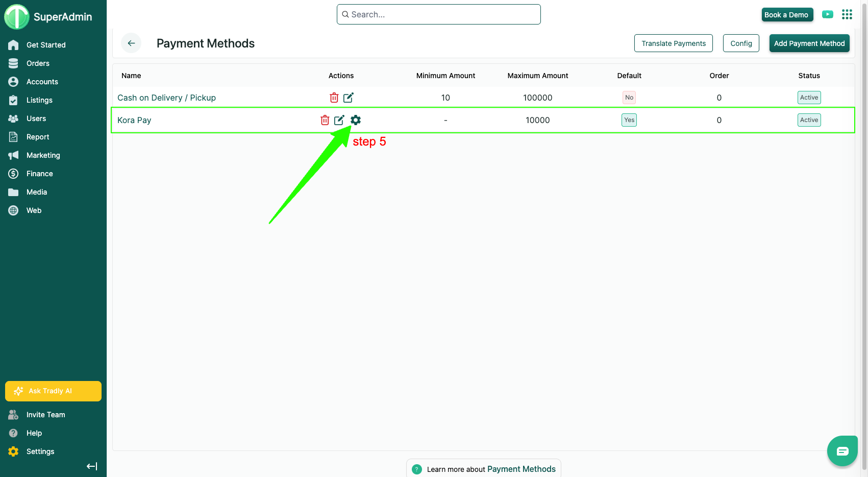868x477 pixels.
Task: Delete the Kora Pay payment method
Action: (325, 120)
